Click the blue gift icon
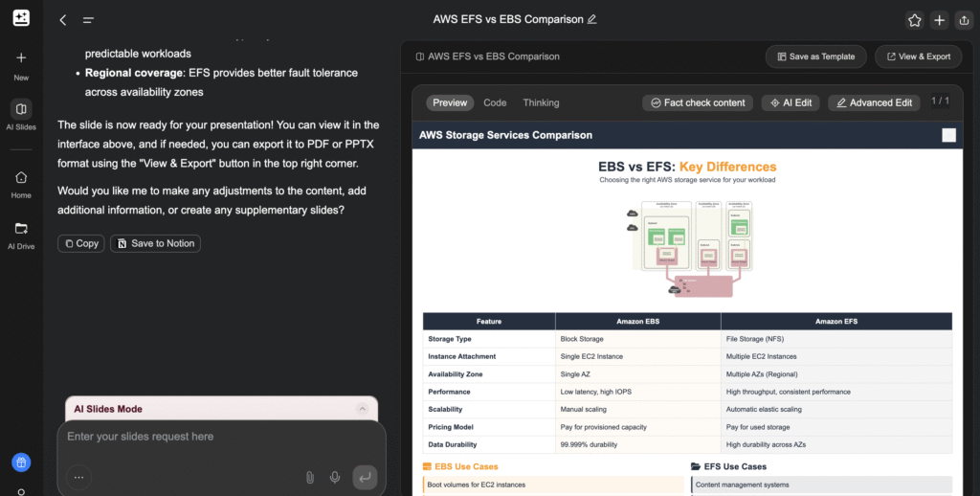980x496 pixels. point(21,462)
